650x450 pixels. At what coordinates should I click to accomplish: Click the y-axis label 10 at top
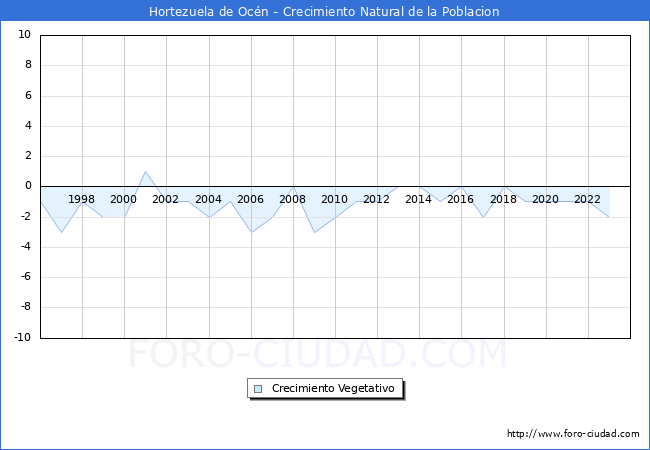click(x=24, y=35)
